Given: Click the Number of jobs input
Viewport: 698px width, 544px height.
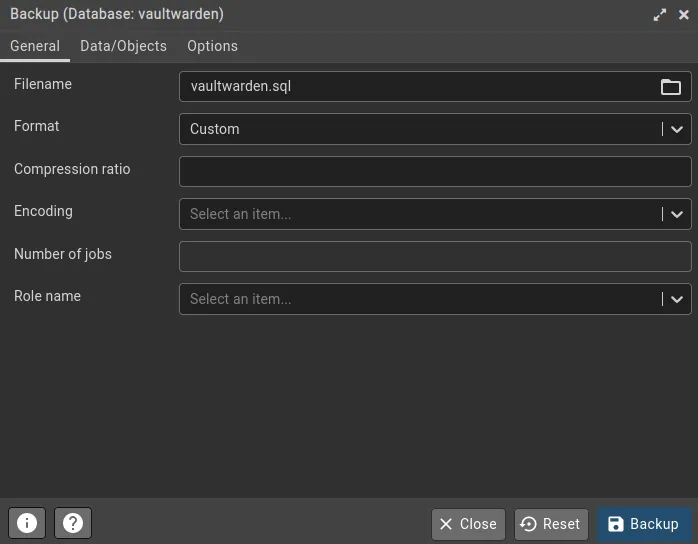Looking at the screenshot, I should [x=435, y=256].
